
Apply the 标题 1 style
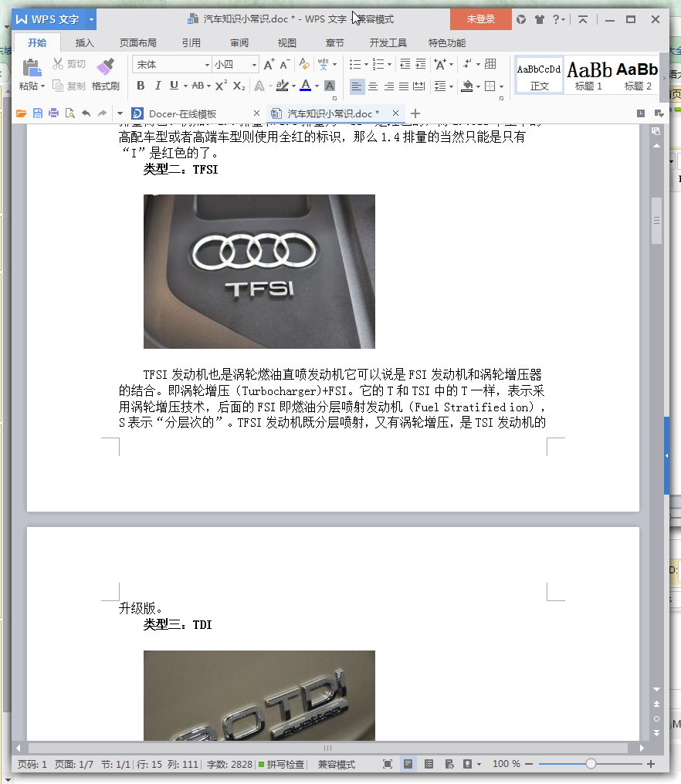589,75
